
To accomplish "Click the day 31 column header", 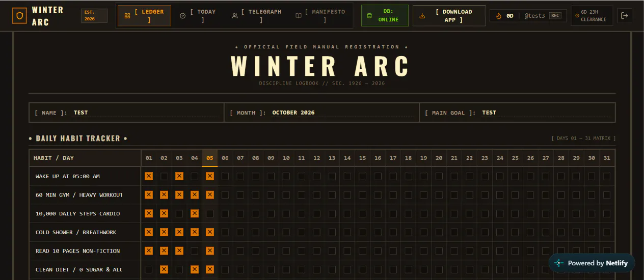I will [x=607, y=158].
